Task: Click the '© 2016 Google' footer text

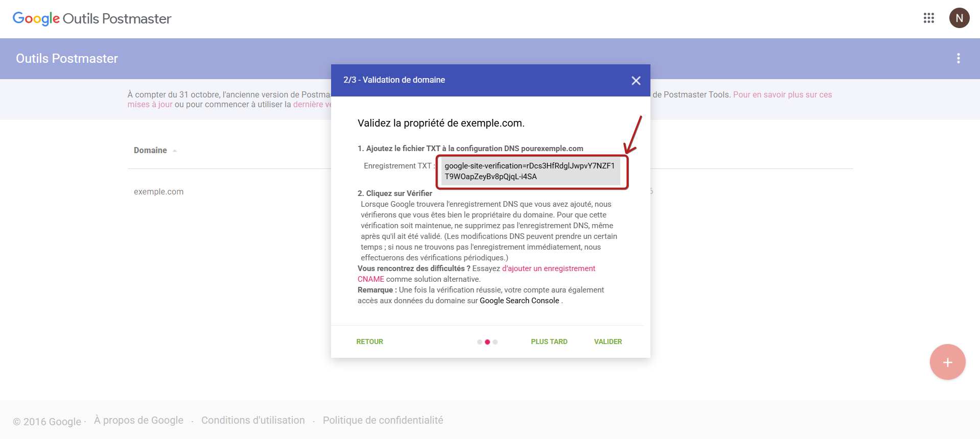Action: [x=47, y=422]
